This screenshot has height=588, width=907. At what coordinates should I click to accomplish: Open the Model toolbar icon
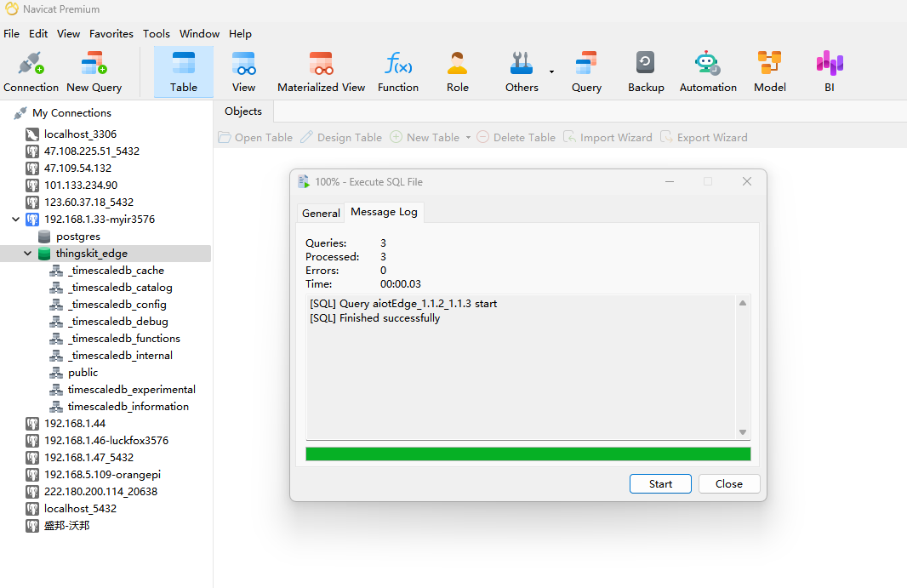[769, 71]
